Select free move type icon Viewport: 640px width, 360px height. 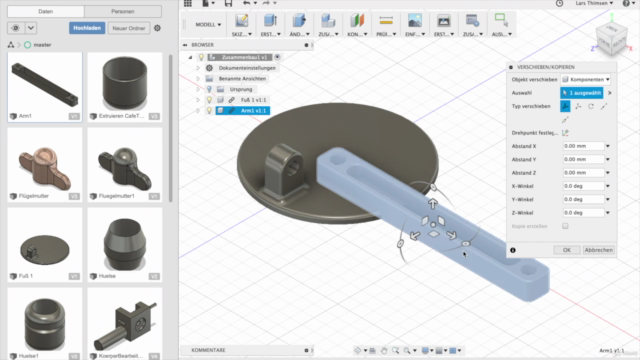coord(565,106)
